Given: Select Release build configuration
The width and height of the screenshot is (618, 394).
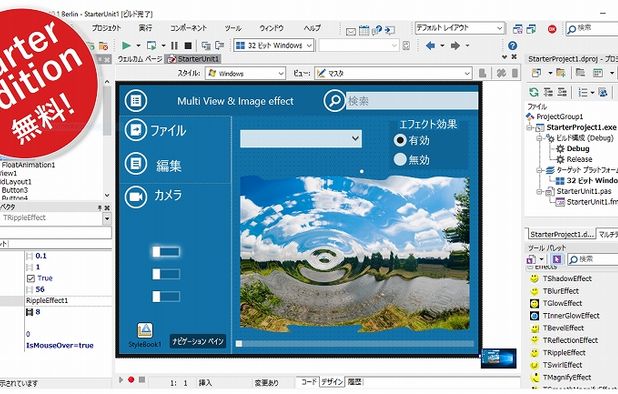Looking at the screenshot, I should coord(579,159).
